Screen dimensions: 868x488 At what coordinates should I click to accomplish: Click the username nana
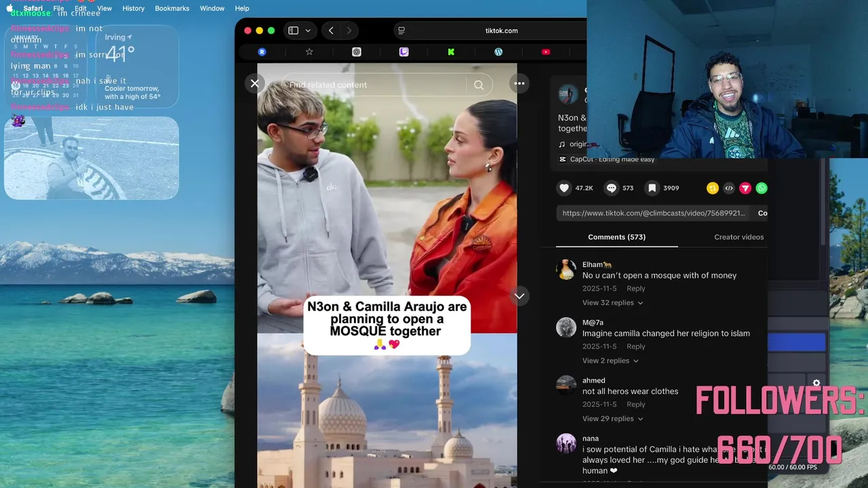[590, 439]
